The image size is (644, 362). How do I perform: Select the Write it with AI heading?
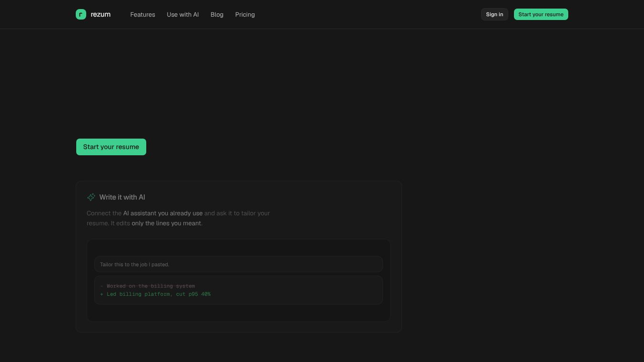[122, 197]
